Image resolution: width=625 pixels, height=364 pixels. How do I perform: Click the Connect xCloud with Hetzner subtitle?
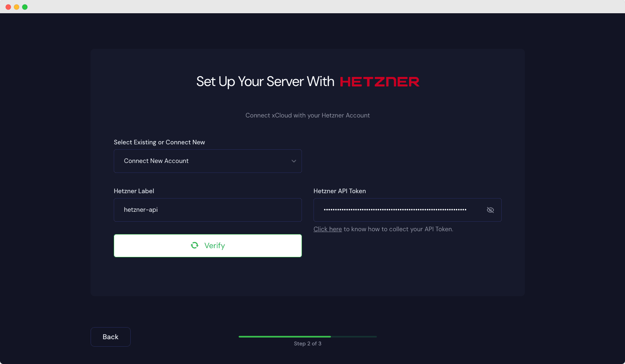tap(308, 115)
